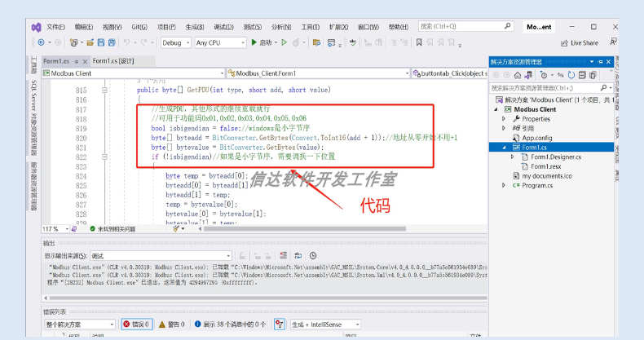Click Solution Explorer sync with active document icon

[x=560, y=75]
